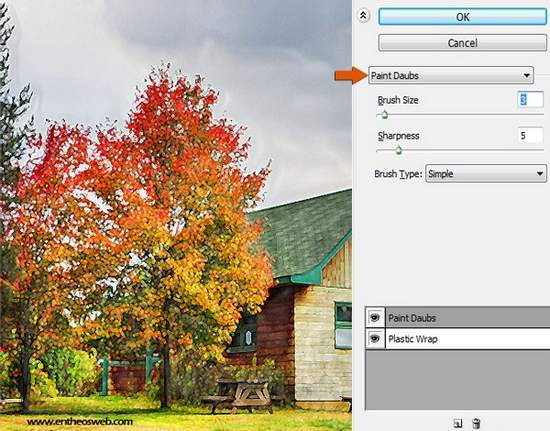The width and height of the screenshot is (550, 431).
Task: Hide the Plastic Wrap effect layer
Action: click(x=375, y=339)
